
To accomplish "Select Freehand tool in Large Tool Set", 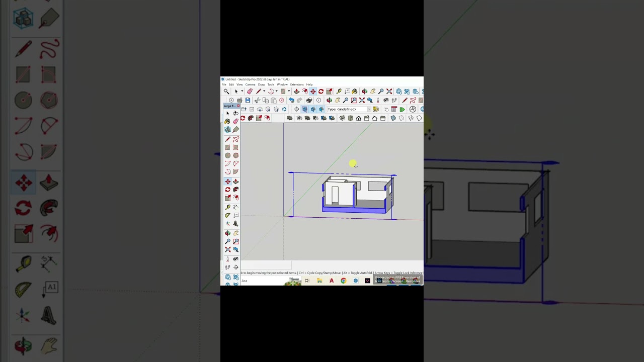I will tap(236, 139).
